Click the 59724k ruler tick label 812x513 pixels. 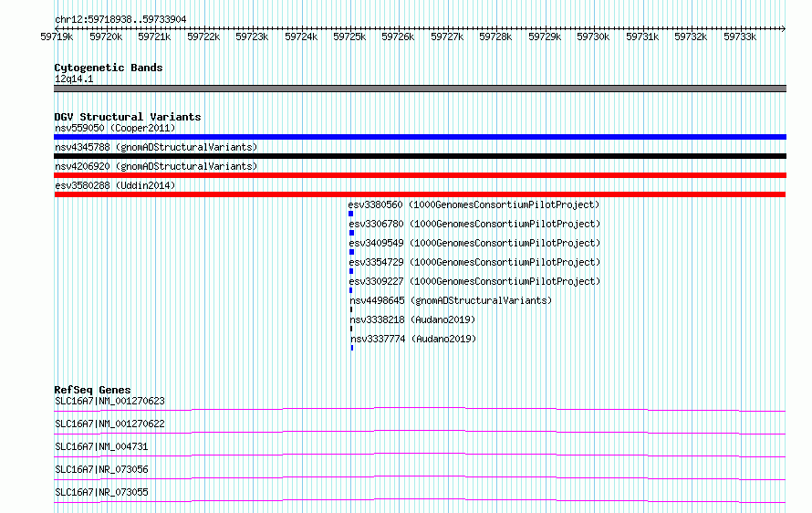(301, 37)
